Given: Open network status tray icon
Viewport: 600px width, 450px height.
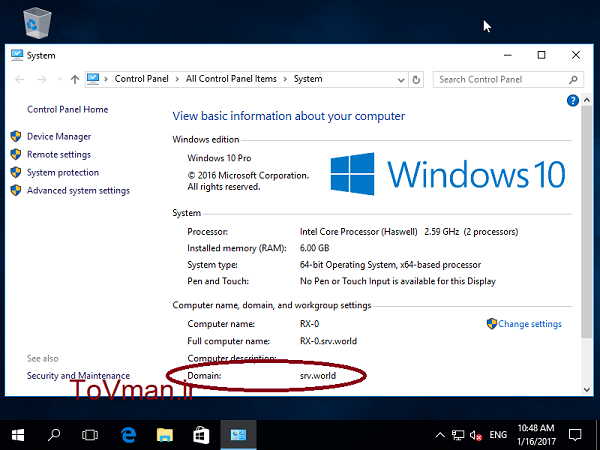Looking at the screenshot, I should tap(458, 435).
